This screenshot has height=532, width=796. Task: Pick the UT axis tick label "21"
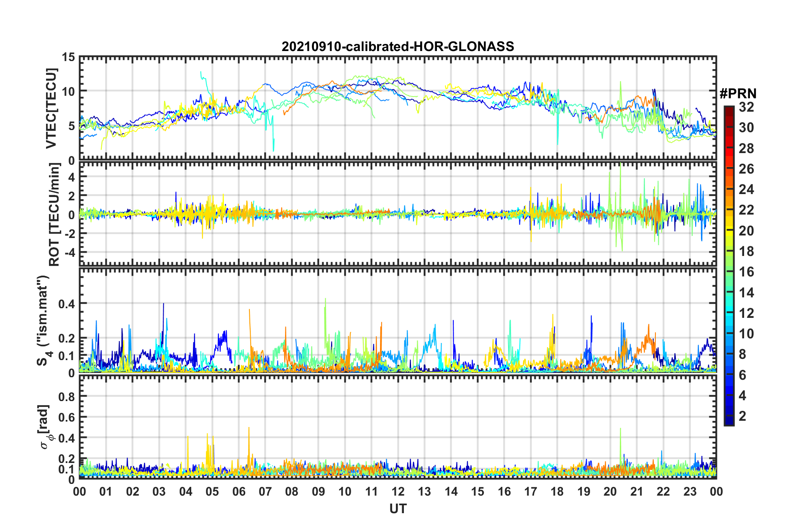point(637,491)
